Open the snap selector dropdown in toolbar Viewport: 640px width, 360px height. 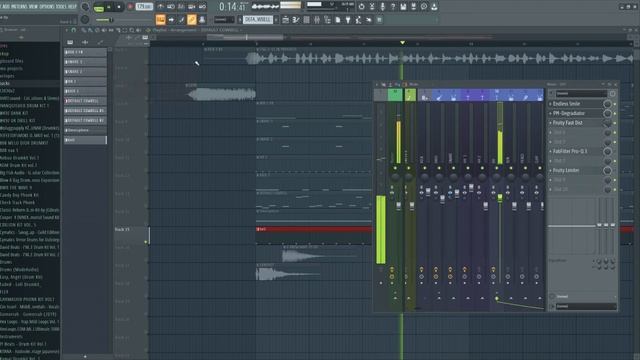pyautogui.click(x=224, y=20)
